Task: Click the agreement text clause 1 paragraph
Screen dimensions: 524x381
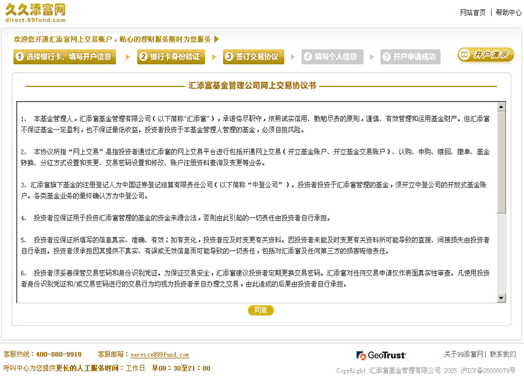Action: pos(255,124)
